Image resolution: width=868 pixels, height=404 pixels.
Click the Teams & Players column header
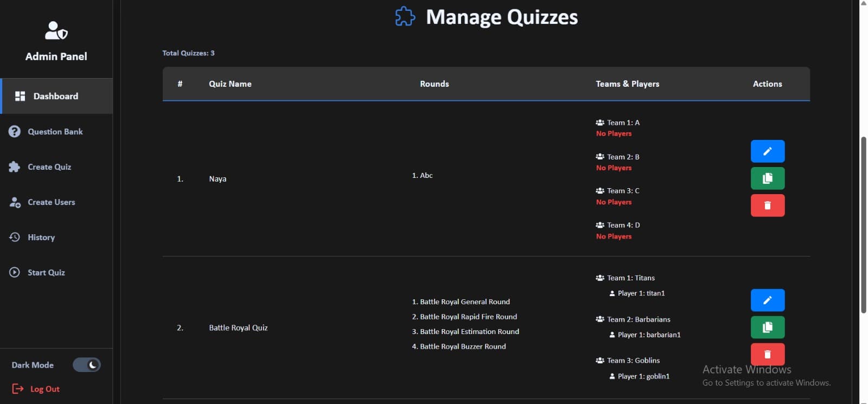click(x=627, y=84)
